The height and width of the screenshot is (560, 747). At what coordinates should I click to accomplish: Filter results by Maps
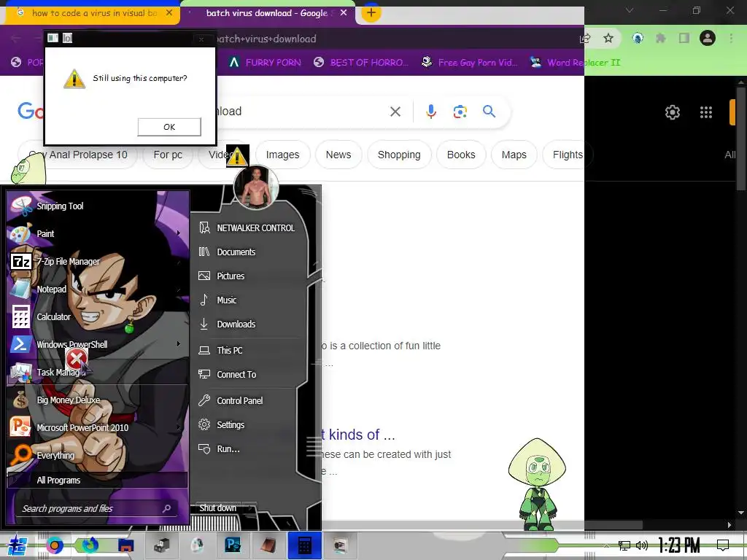(514, 155)
